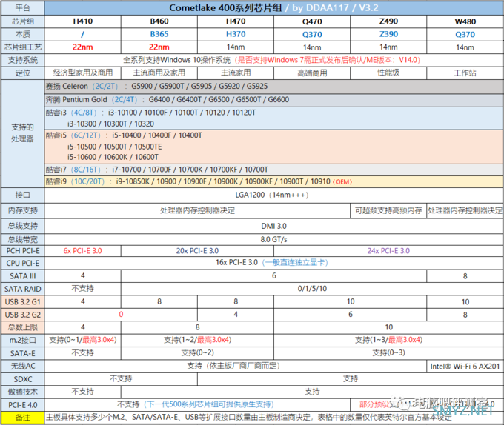
Task: Click the 支持(1~3/最高3.0x4) m.2 cell
Action: pos(388,340)
